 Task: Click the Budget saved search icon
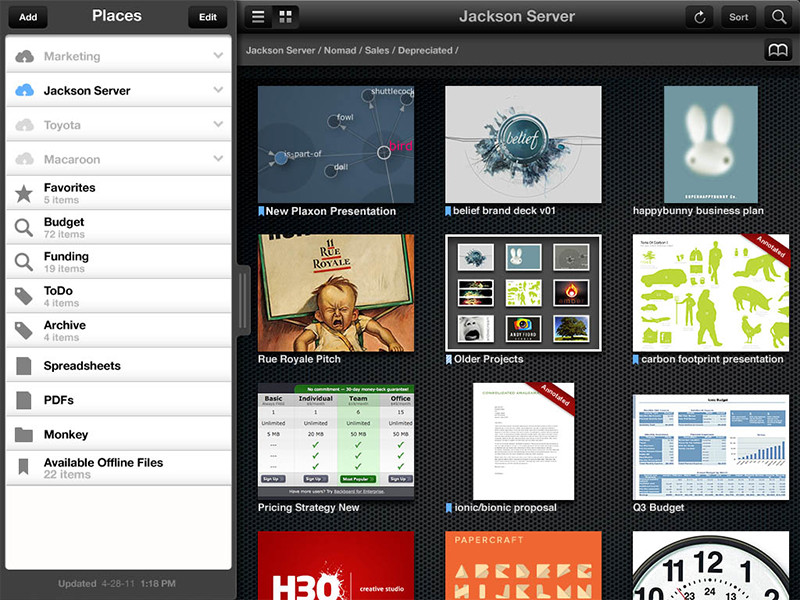pos(24,228)
